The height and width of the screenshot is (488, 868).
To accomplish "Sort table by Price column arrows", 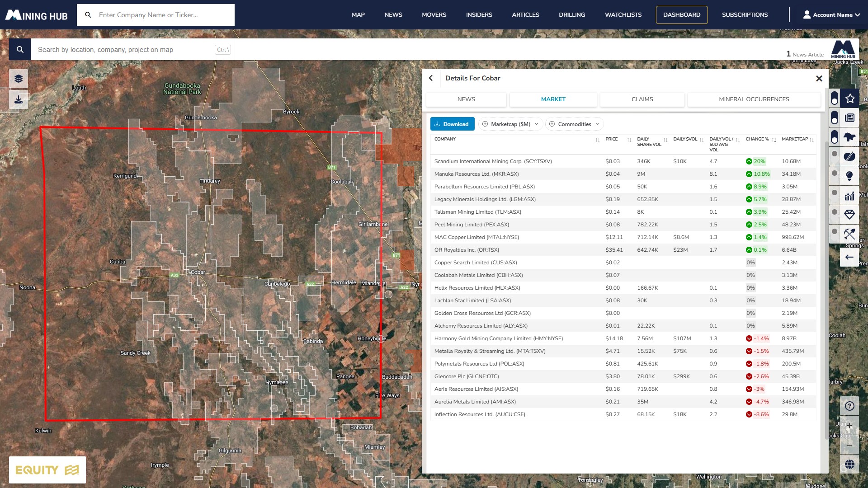I will 629,140.
